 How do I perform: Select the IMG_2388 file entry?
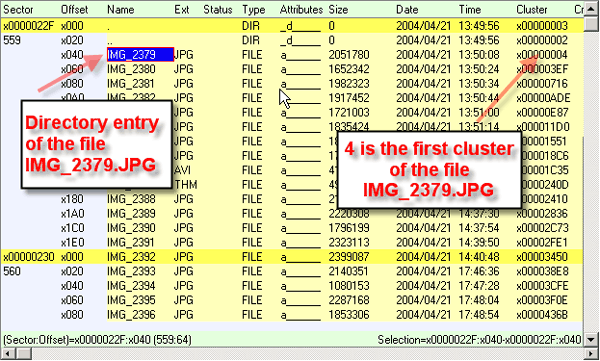point(131,199)
